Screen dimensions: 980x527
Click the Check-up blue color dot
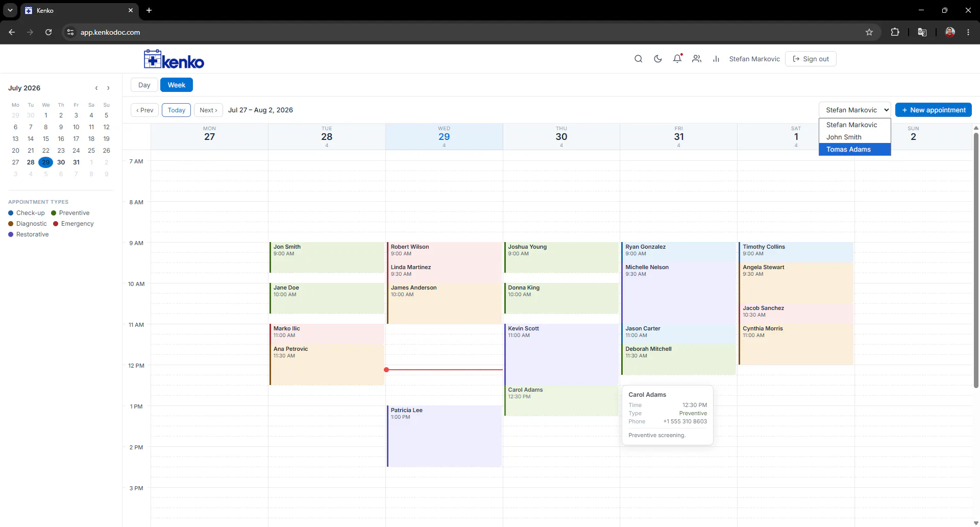tap(11, 213)
